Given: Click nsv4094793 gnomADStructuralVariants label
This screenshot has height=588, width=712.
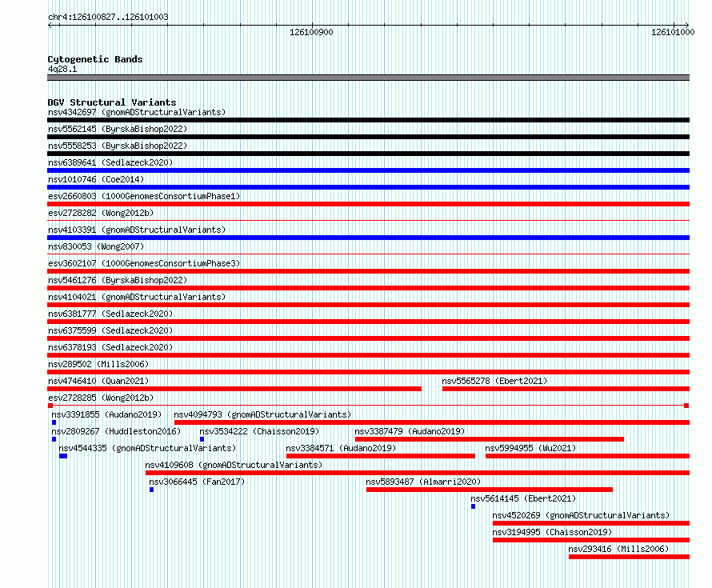Looking at the screenshot, I should [x=262, y=414].
